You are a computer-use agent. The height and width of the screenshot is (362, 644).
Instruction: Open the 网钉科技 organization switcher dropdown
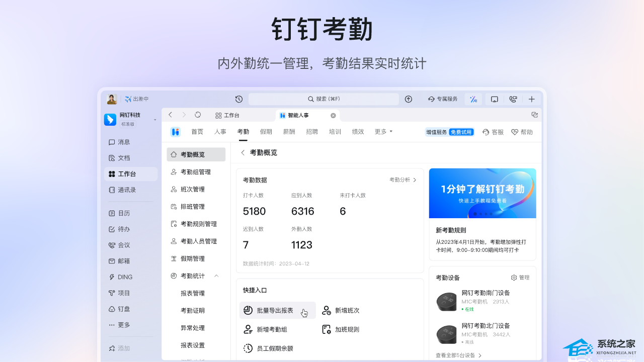(x=155, y=120)
